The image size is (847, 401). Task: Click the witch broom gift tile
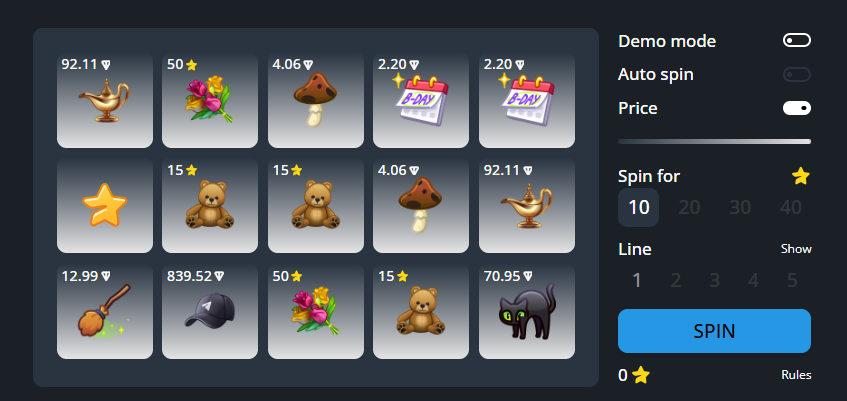tap(105, 312)
